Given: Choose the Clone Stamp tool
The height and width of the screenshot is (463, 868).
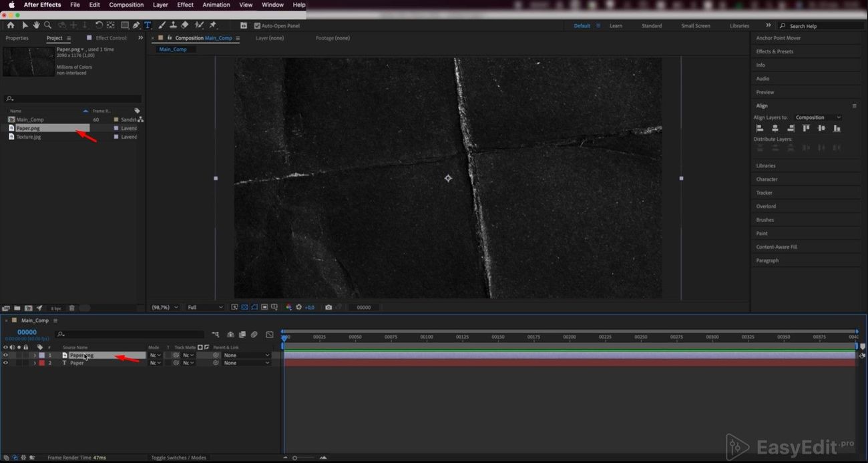Looking at the screenshot, I should coord(174,25).
